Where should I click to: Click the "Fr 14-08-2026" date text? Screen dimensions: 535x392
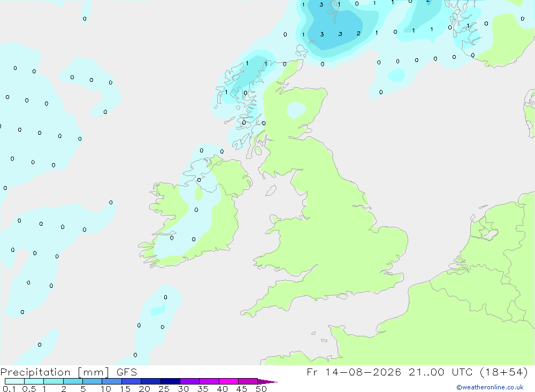pyautogui.click(x=354, y=372)
